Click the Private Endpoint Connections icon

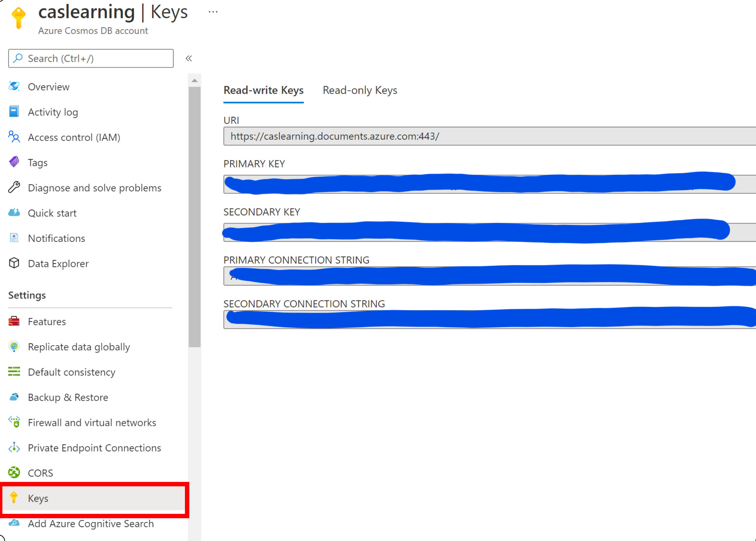pyautogui.click(x=14, y=447)
